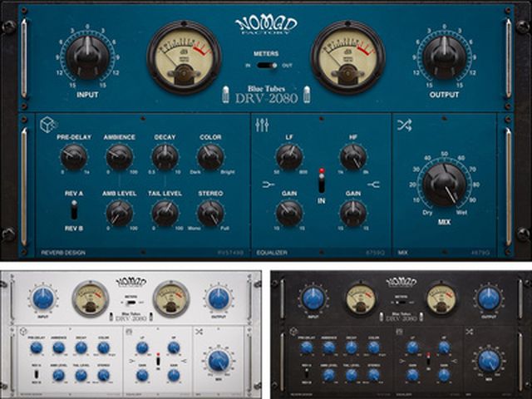Turn AMBIENCE knob on the black skin
This screenshot has width=532, height=399.
tap(329, 347)
